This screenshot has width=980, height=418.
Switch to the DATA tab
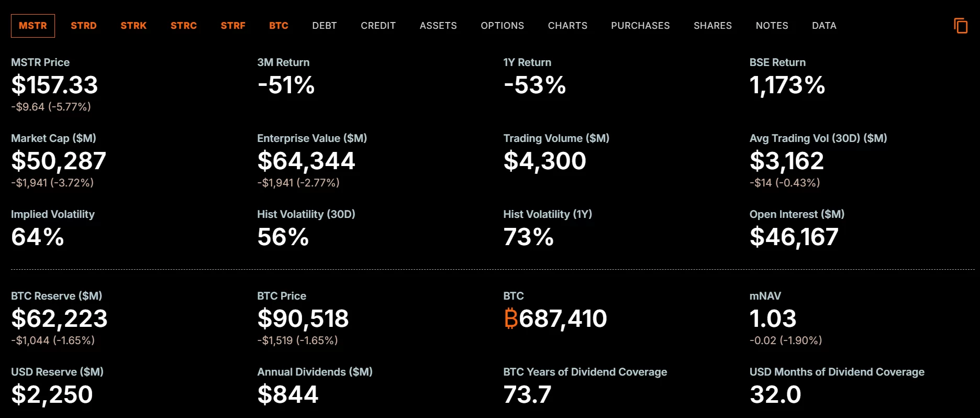[824, 26]
